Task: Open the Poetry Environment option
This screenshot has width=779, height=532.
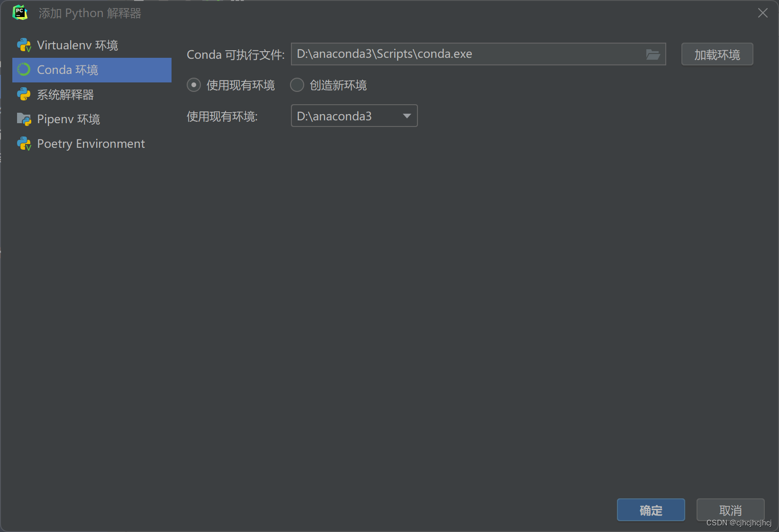Action: point(92,144)
